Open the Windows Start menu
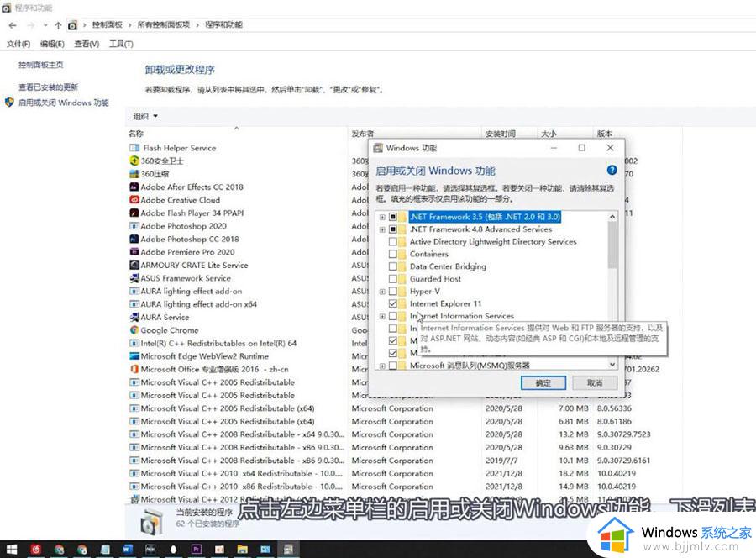Screen dimensions: 756x558 click(x=13, y=549)
